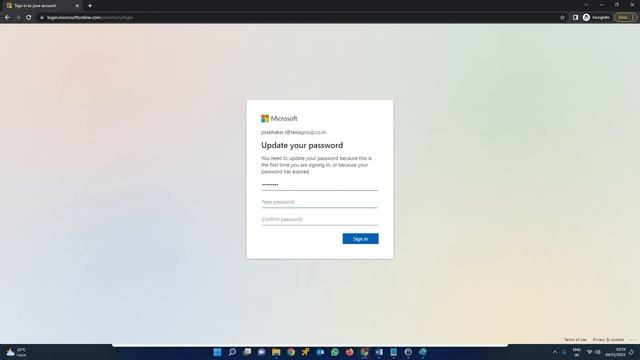Open File Explorer from the taskbar

(x=276, y=352)
